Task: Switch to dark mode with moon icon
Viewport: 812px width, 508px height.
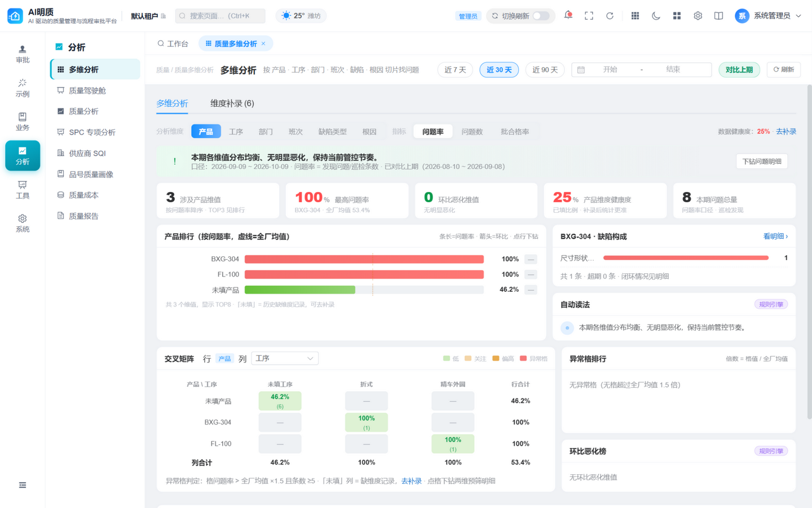Action: [656, 16]
